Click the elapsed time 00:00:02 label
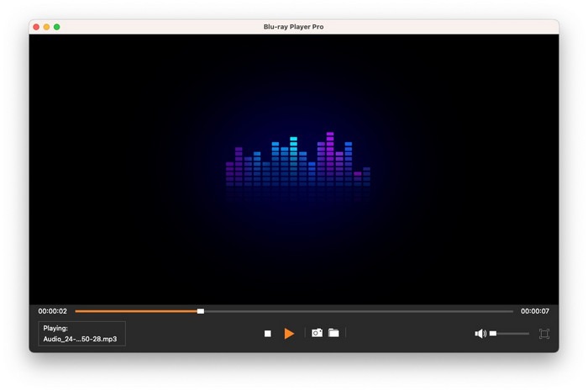588x391 pixels. coord(52,311)
